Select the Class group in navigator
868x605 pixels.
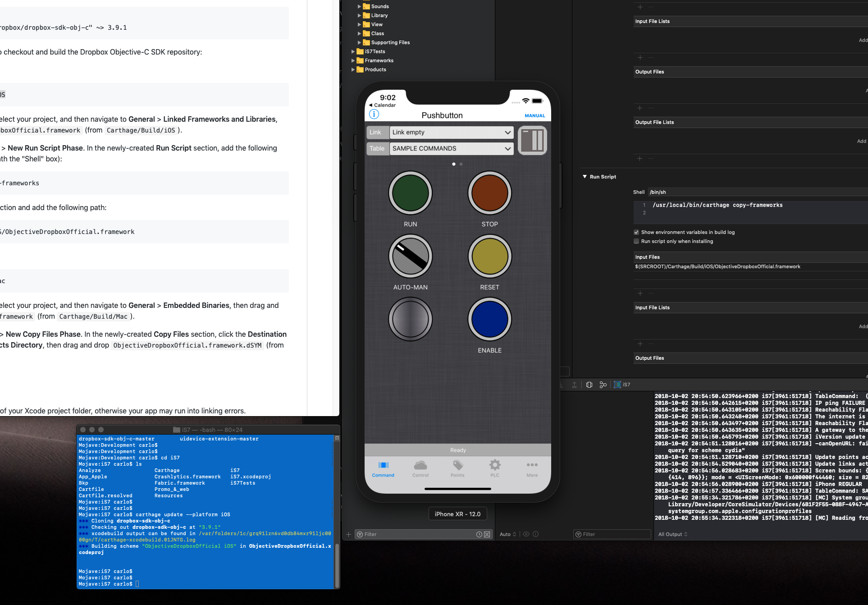[378, 33]
